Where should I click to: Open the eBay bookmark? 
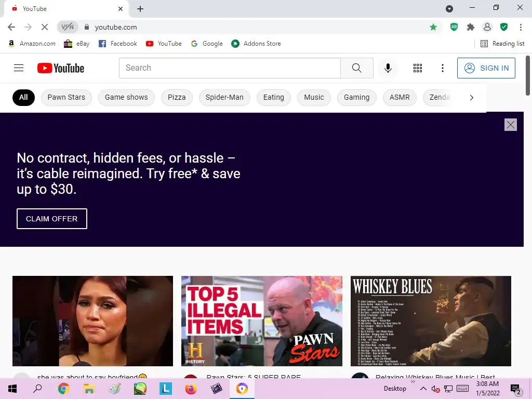(x=77, y=44)
